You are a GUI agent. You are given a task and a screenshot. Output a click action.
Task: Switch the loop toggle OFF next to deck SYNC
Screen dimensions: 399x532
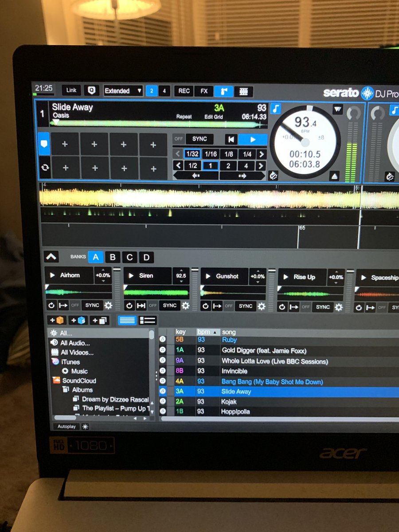tap(178, 139)
